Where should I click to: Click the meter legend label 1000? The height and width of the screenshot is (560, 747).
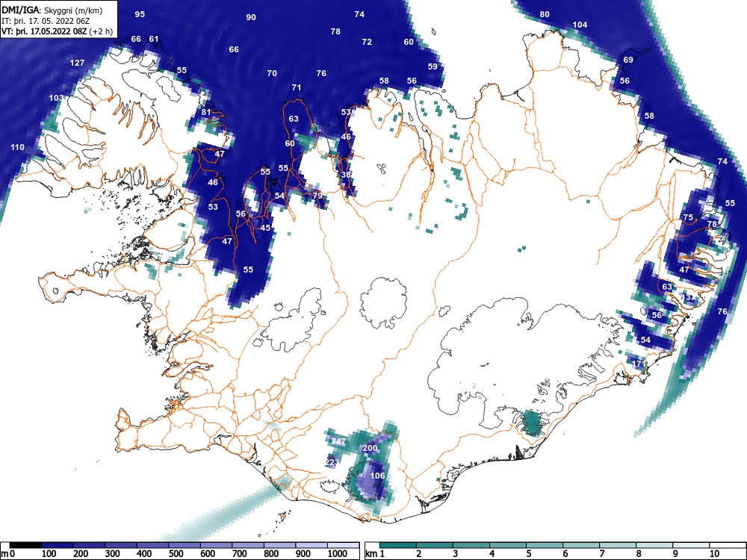tap(338, 554)
